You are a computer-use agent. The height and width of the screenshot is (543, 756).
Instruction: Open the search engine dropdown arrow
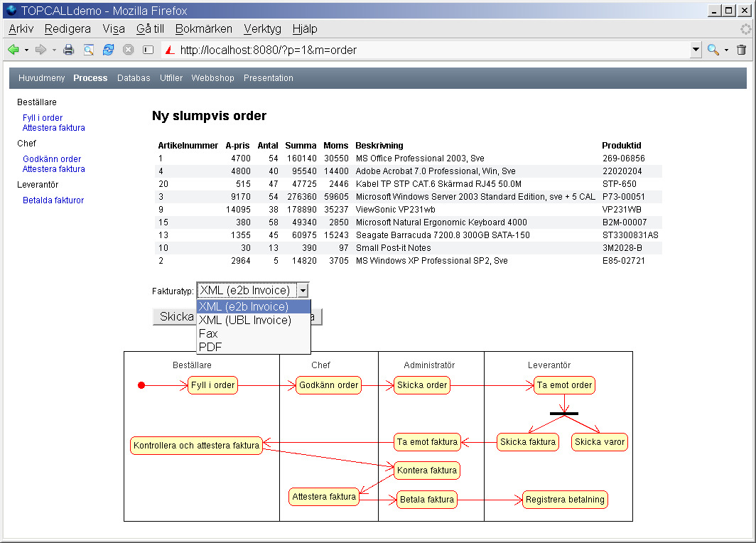[x=726, y=50]
